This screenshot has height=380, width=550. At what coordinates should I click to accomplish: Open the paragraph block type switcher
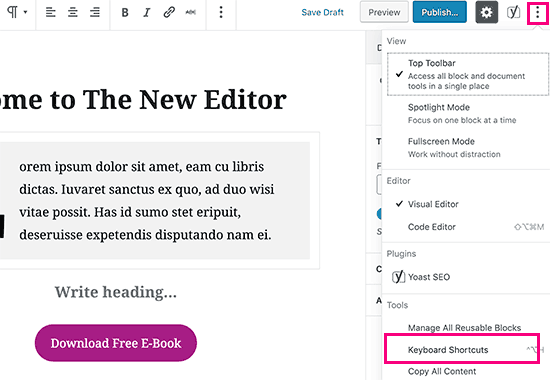(16, 12)
